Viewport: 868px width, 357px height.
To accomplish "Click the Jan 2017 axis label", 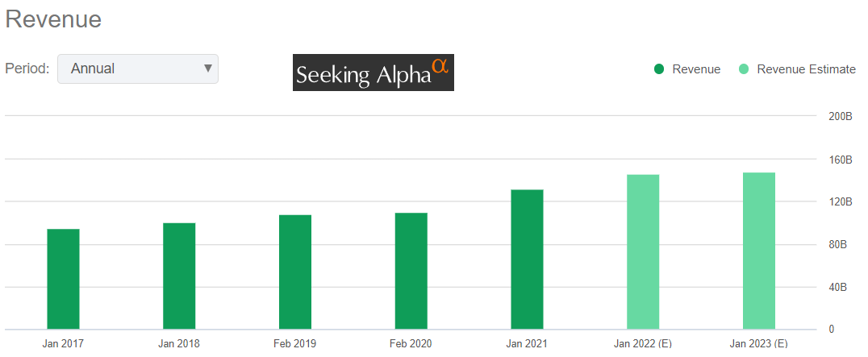I will 63,344.
